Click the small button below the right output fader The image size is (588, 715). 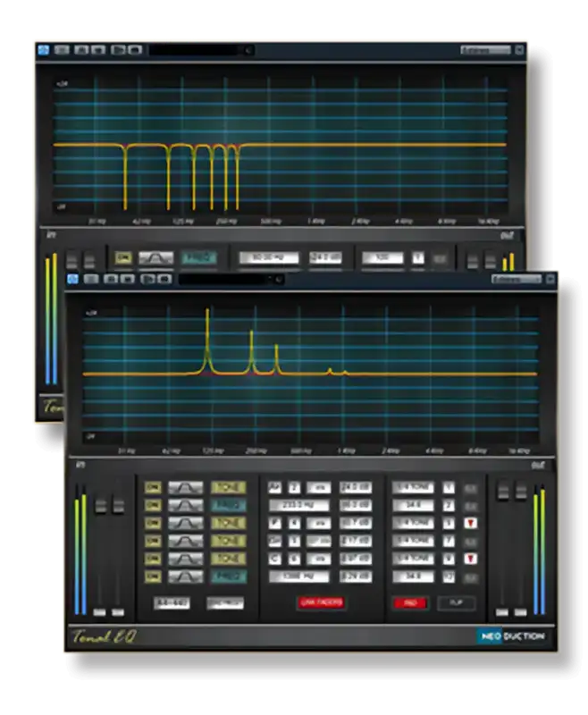coord(521,612)
